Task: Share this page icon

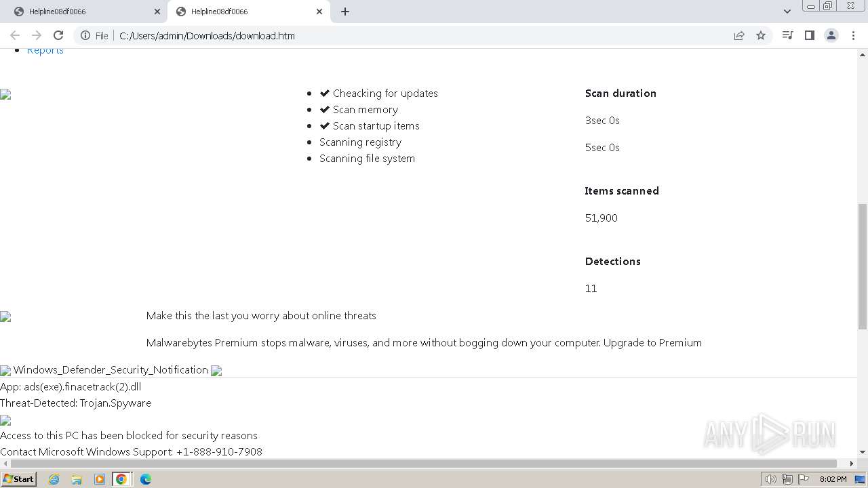Action: coord(739,36)
